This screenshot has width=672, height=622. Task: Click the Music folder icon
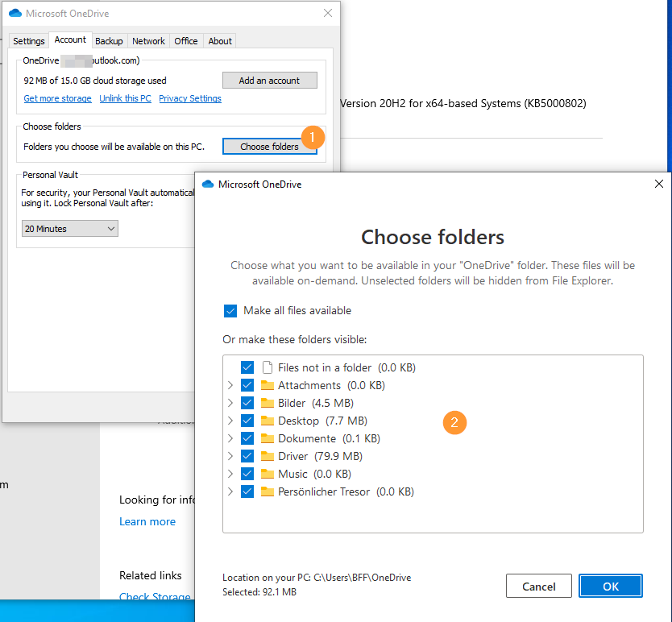pos(268,474)
